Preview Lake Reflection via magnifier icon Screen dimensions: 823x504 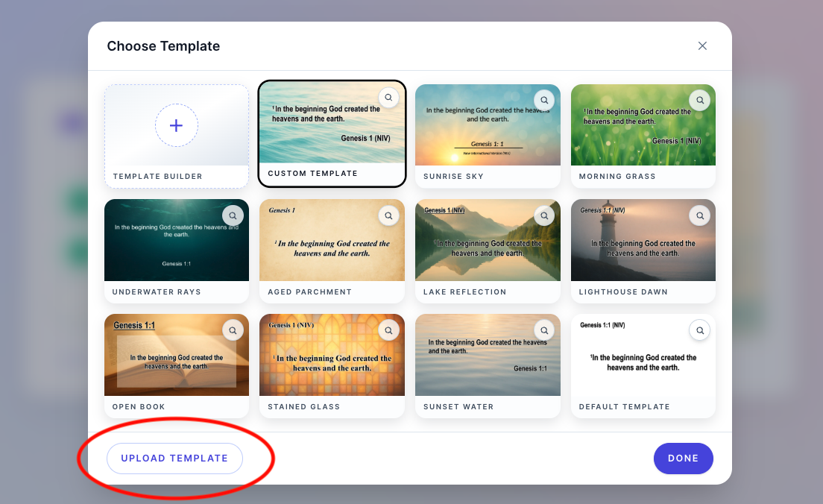pos(544,215)
